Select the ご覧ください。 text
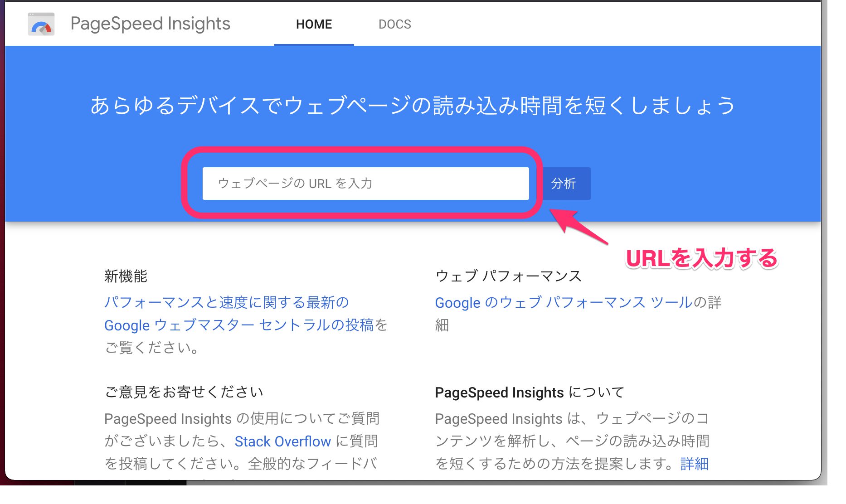Image resolution: width=846 pixels, height=504 pixels. pyautogui.click(x=151, y=348)
